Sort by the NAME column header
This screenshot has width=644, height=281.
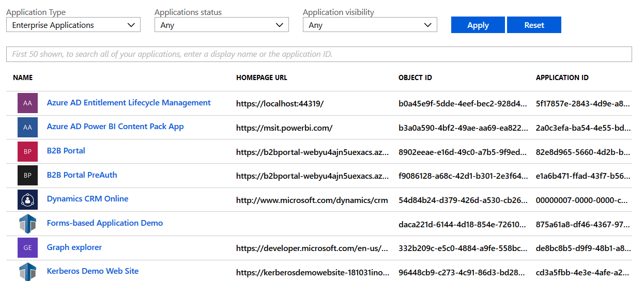pyautogui.click(x=23, y=77)
